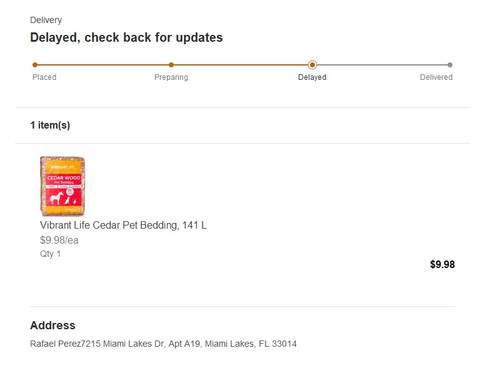
Task: Click the Delivered step label
Action: 436,77
